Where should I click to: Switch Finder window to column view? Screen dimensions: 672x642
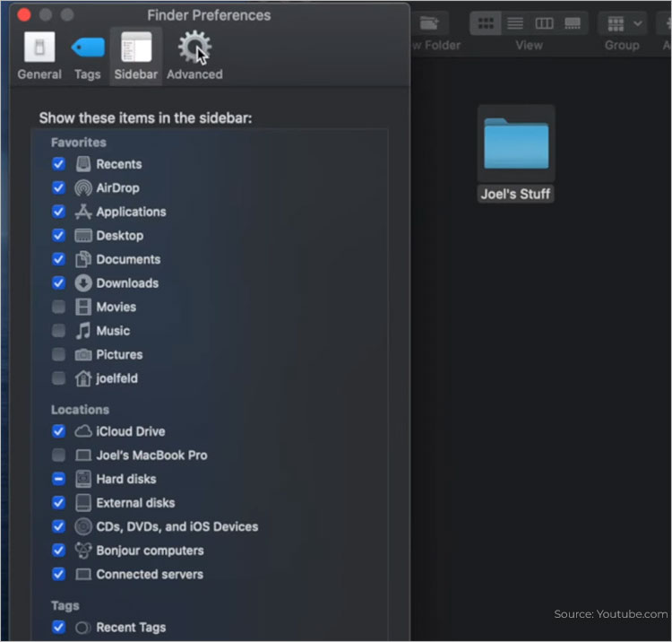point(544,22)
